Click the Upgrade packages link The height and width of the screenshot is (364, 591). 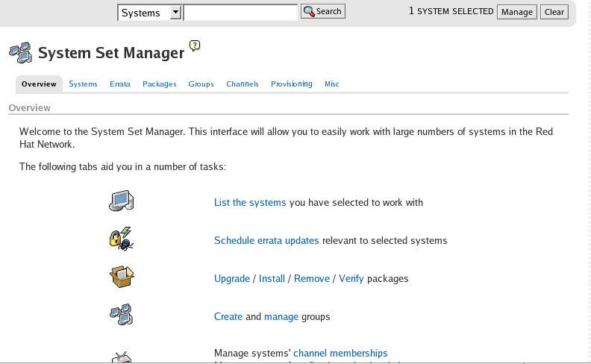tap(232, 278)
